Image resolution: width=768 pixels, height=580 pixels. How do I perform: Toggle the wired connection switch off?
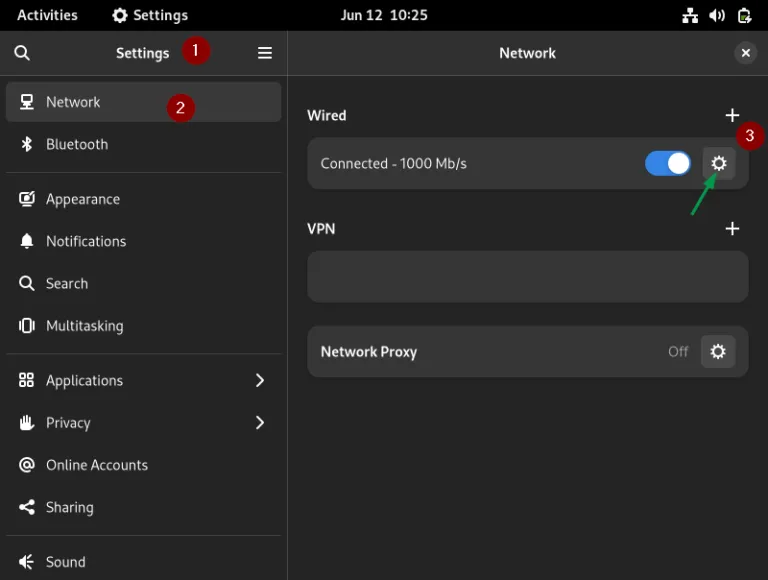pos(668,163)
